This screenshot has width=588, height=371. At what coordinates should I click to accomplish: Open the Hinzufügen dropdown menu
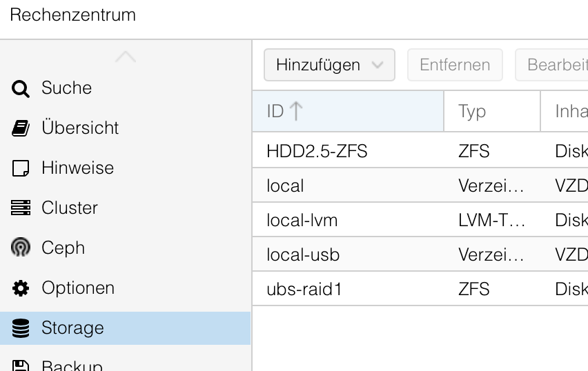[329, 66]
